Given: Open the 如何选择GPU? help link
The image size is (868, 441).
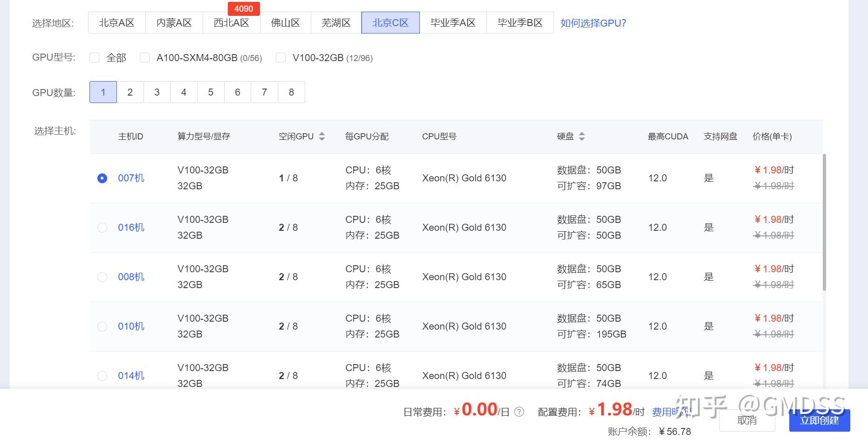Looking at the screenshot, I should 593,22.
